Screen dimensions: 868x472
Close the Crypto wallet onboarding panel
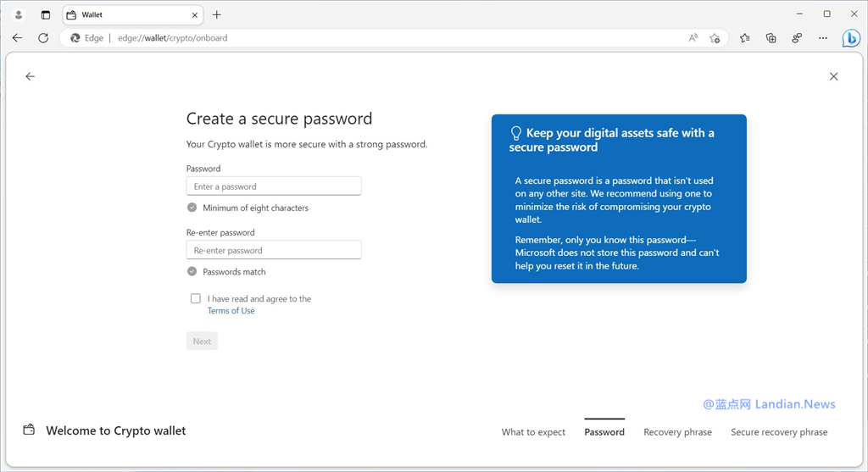[833, 76]
